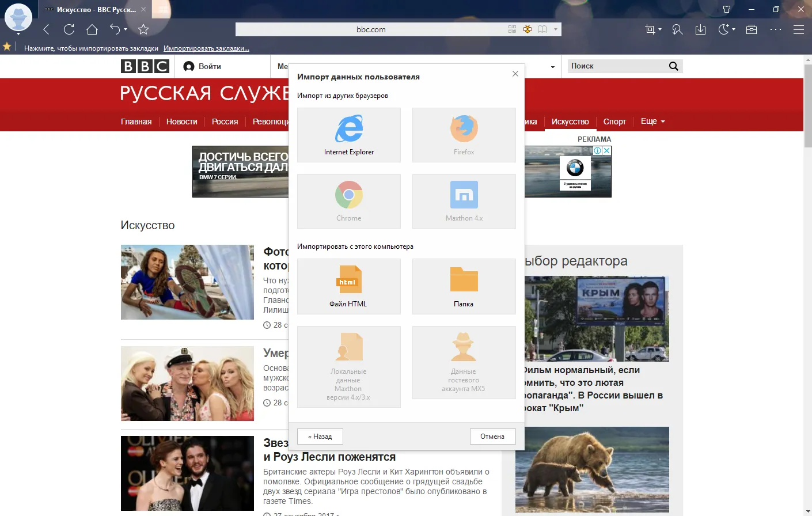
Task: Expand the screenshot tool dropdown arrow
Action: (x=660, y=29)
